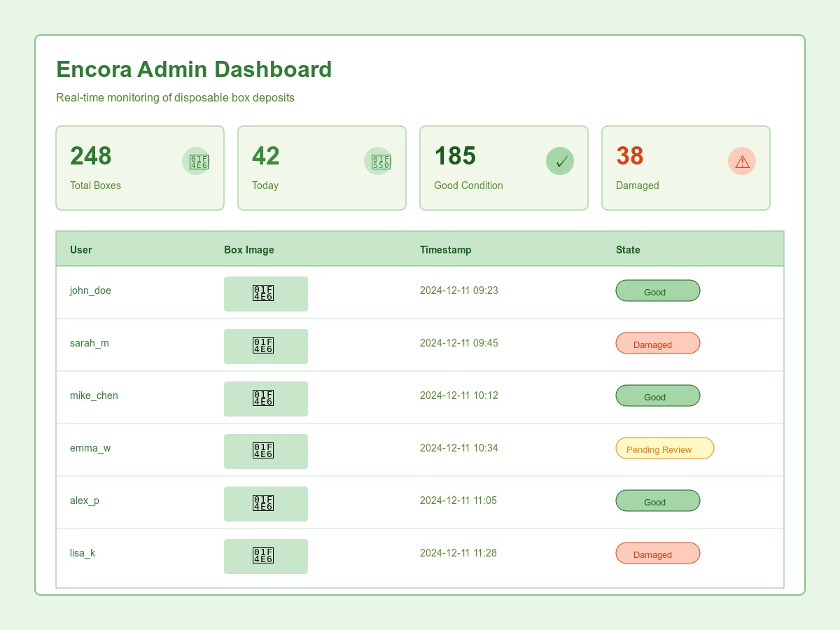Select the john_doe username

click(x=90, y=290)
